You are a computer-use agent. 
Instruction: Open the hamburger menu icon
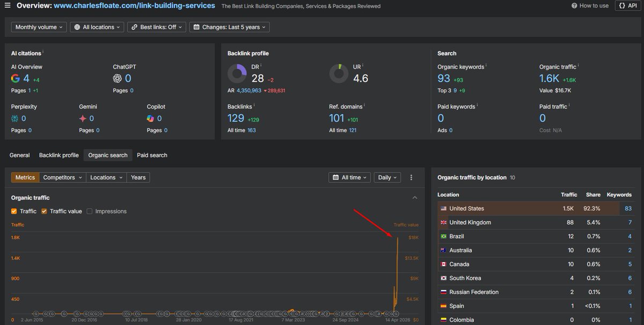coord(8,5)
